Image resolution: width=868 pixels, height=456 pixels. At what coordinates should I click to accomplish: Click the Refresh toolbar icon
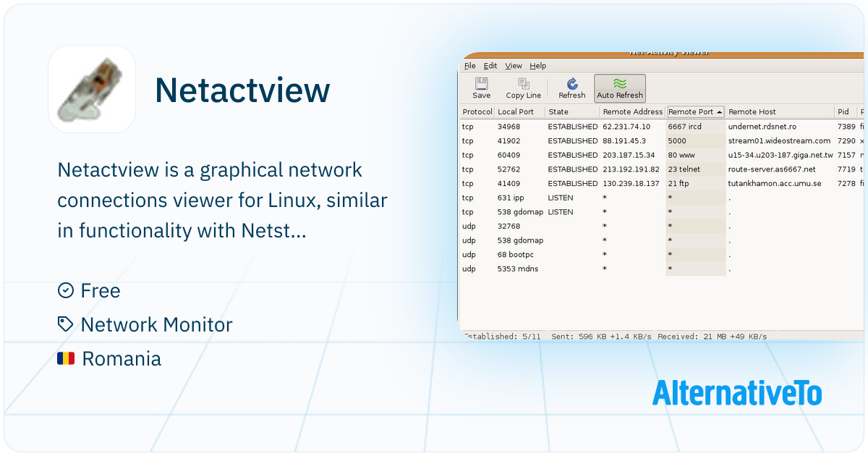(x=572, y=88)
